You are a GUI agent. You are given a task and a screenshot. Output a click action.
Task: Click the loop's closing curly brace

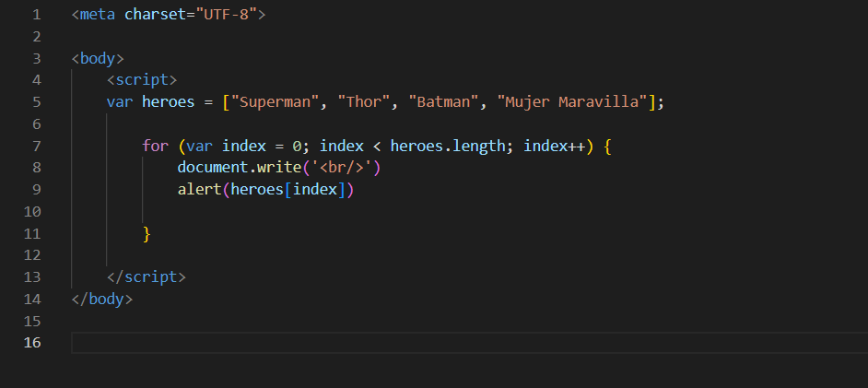coord(147,234)
